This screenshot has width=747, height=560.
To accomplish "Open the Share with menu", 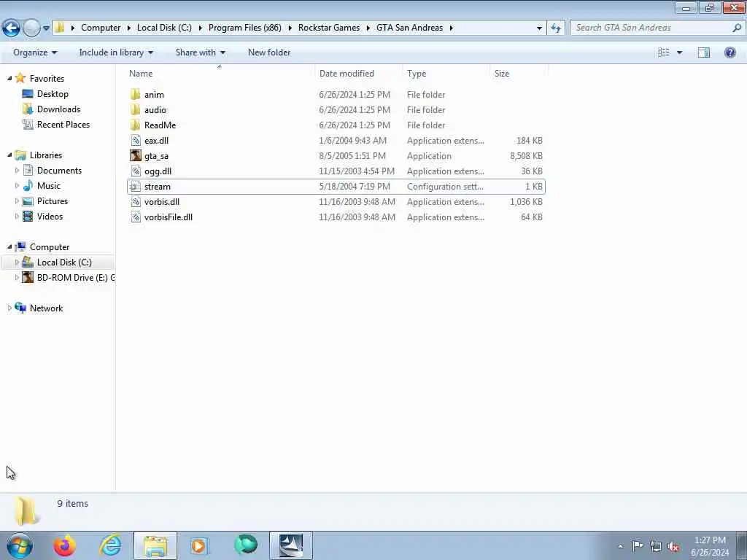I will pos(200,52).
